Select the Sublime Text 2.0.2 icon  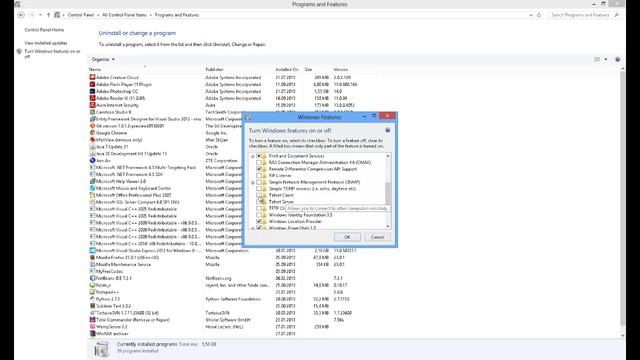click(92, 306)
